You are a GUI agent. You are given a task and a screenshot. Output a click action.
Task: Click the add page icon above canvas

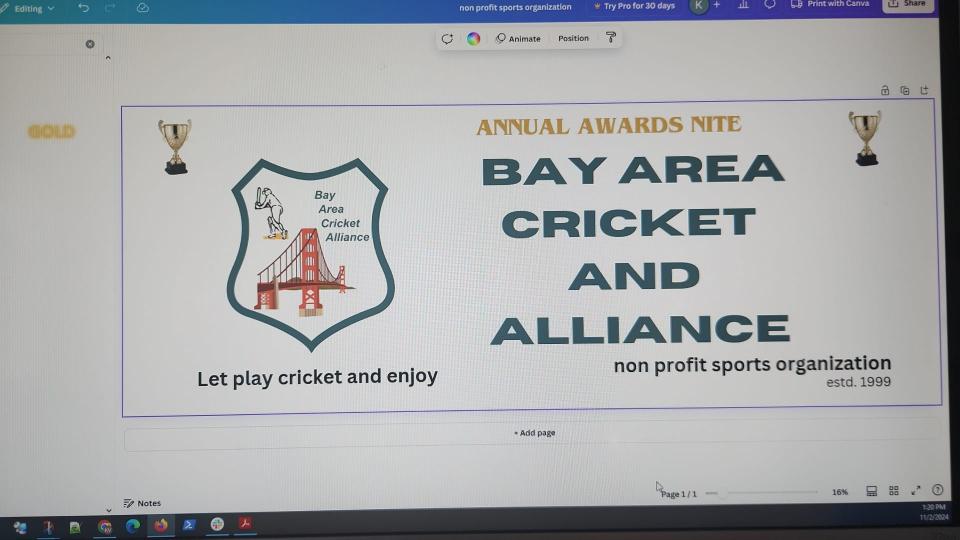pyautogui.click(x=923, y=90)
